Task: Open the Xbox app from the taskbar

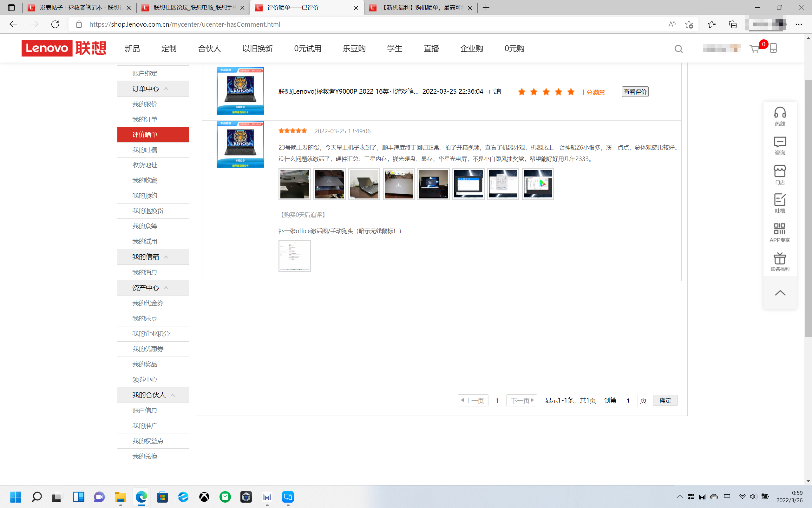Action: 204,497
